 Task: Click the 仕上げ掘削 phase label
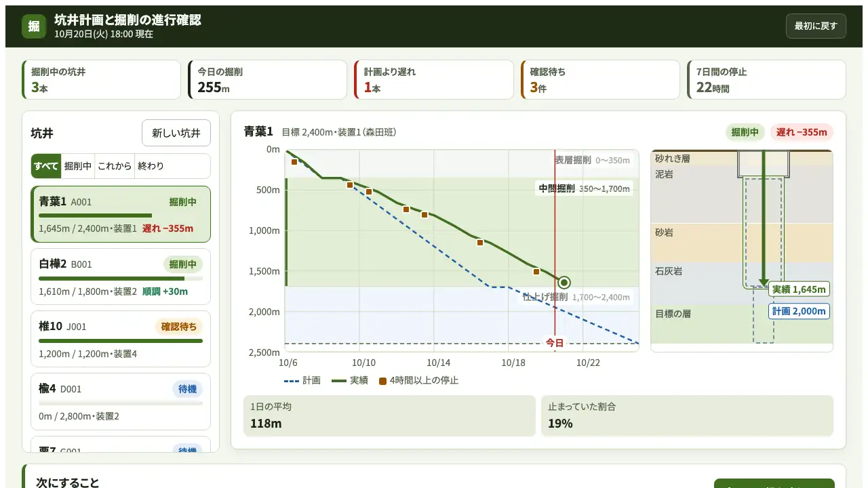[576, 297]
